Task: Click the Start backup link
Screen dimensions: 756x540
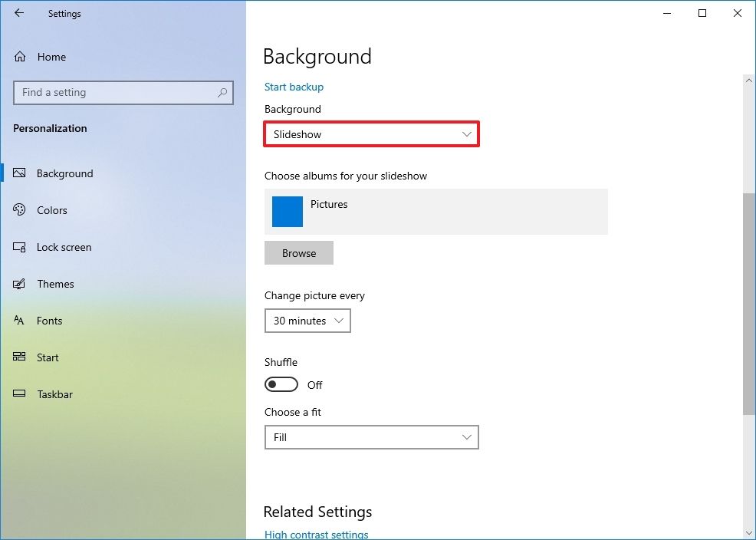Action: coord(294,87)
